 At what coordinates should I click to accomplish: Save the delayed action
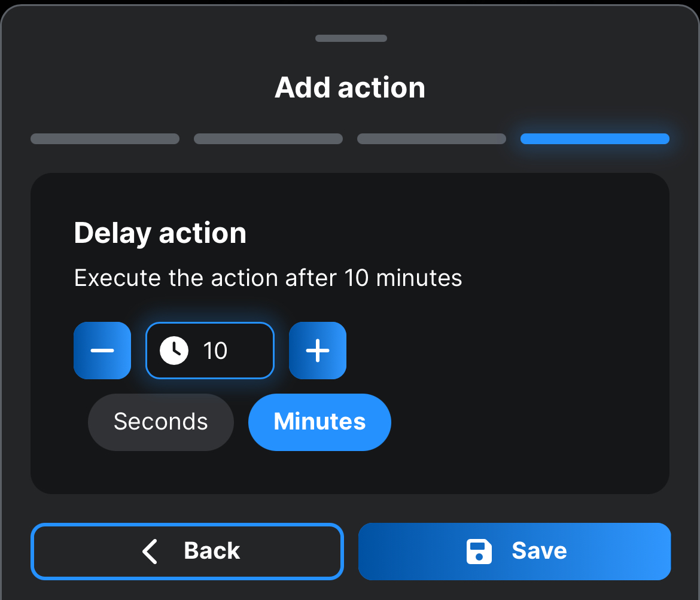[x=515, y=552]
